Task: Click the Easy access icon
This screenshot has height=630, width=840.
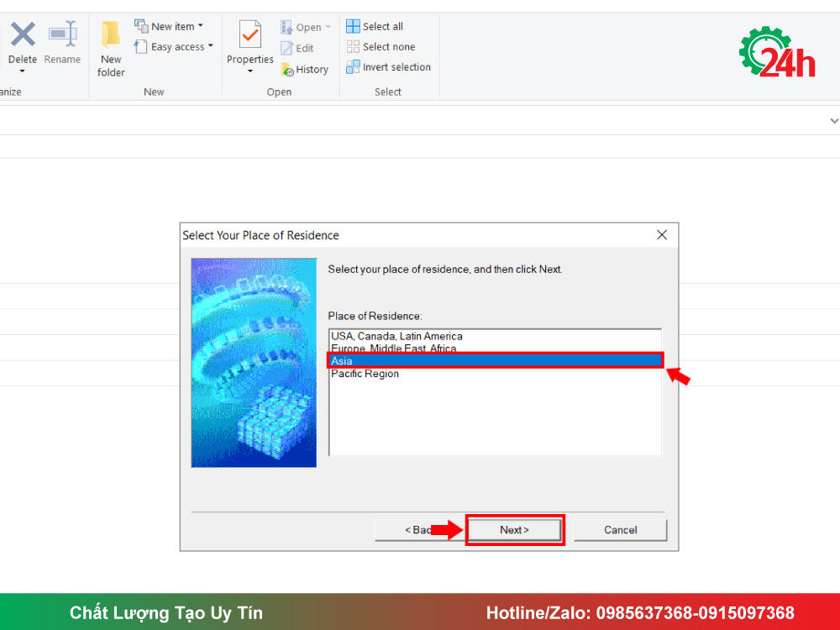Action: point(140,46)
